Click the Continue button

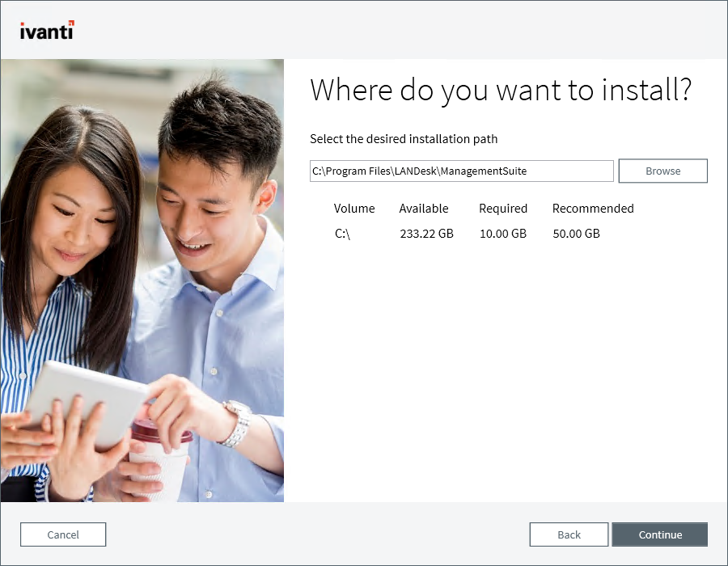(x=660, y=534)
